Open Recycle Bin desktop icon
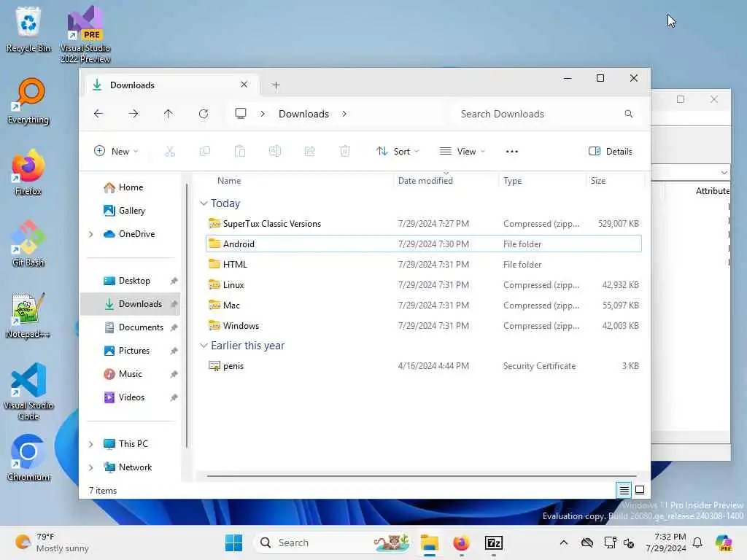 pyautogui.click(x=28, y=29)
